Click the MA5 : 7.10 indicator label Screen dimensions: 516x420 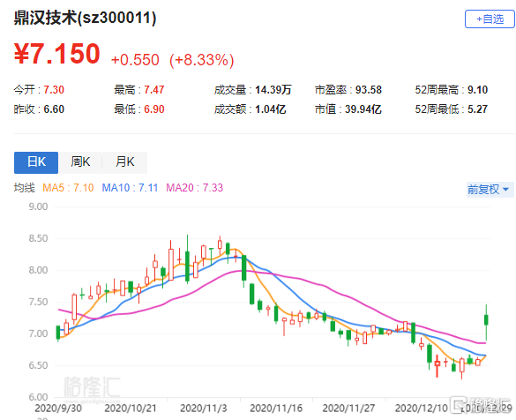point(68,188)
